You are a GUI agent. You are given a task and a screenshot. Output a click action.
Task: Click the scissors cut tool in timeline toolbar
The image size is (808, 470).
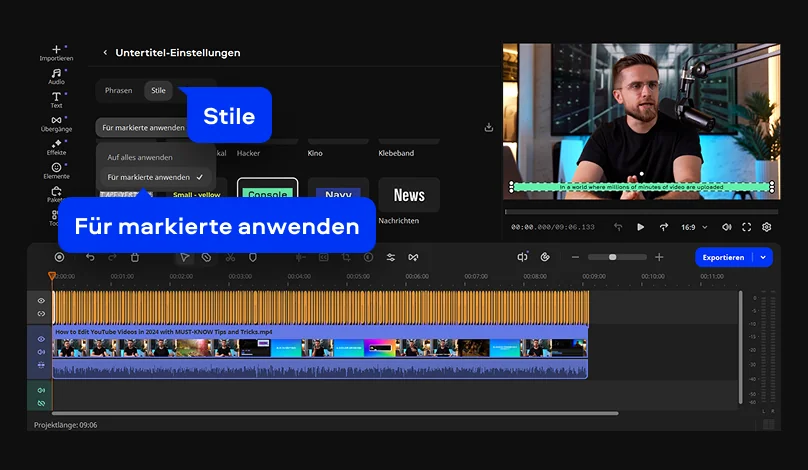230,257
